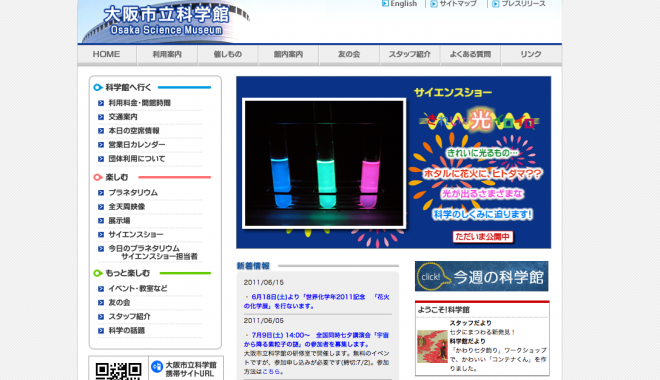This screenshot has height=380, width=660.
Task: Select the よくある質問 navigation tab
Action: (x=470, y=55)
